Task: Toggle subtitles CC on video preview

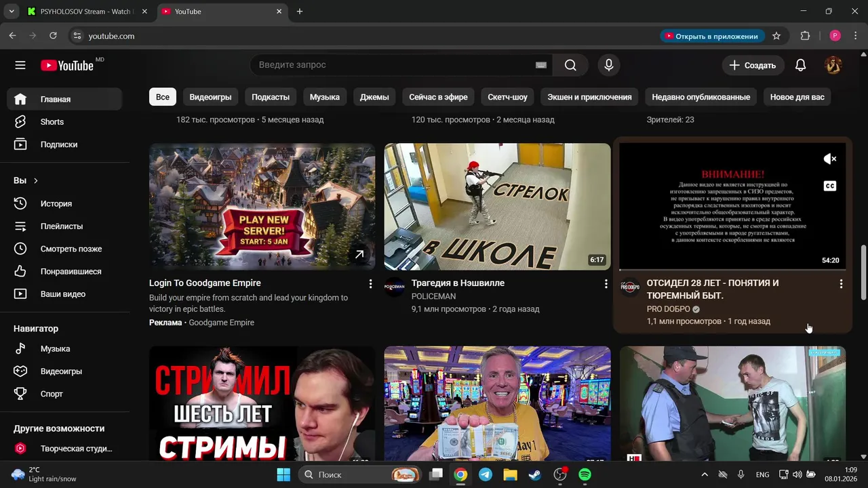Action: tap(830, 186)
